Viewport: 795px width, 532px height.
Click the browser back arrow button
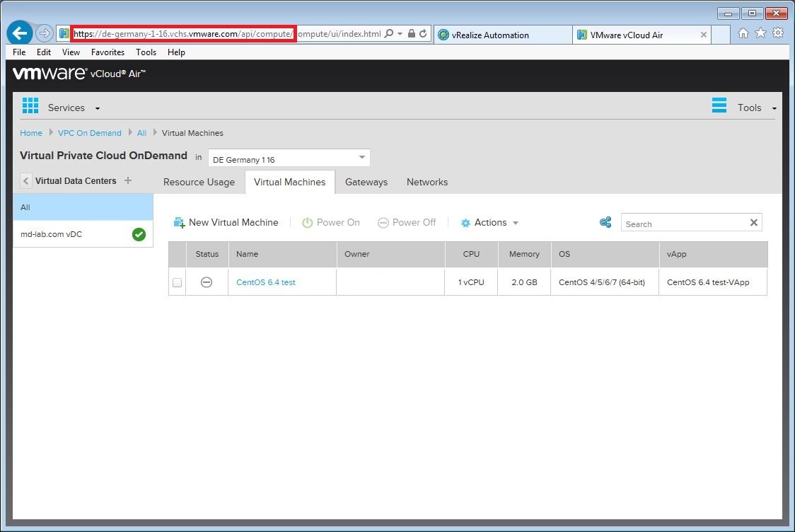coord(20,33)
